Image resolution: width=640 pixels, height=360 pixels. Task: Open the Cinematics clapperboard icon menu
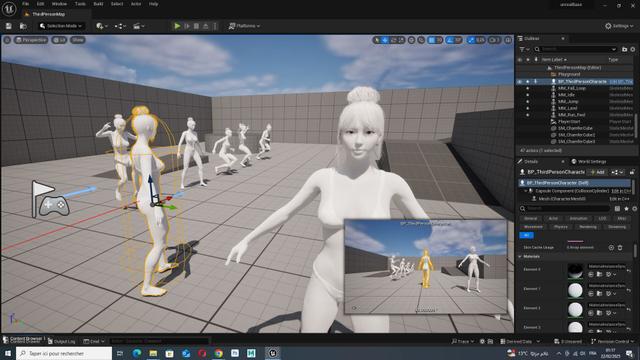[x=138, y=26]
